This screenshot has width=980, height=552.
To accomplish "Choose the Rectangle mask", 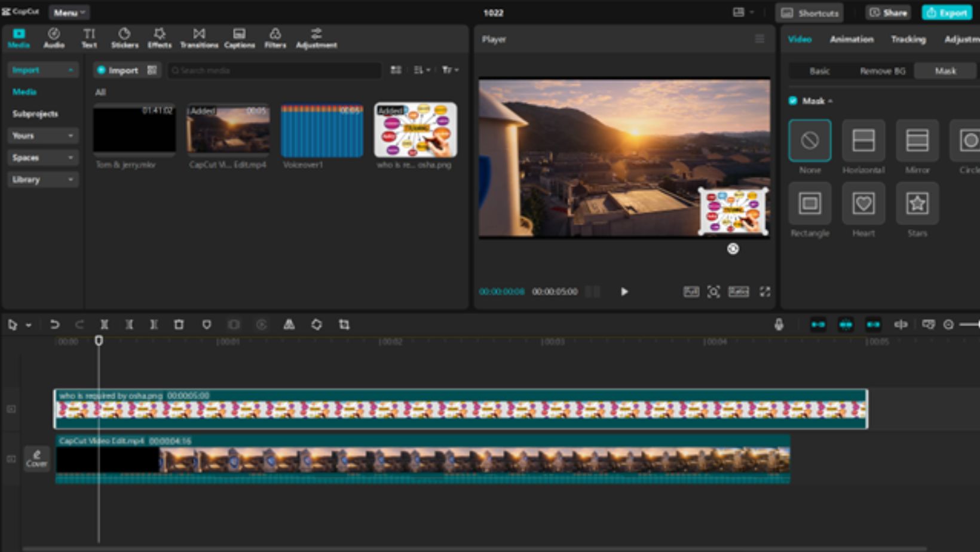I will [810, 204].
